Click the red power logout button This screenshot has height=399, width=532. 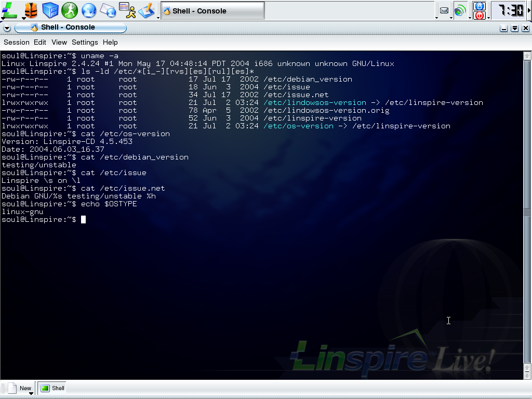[x=480, y=15]
